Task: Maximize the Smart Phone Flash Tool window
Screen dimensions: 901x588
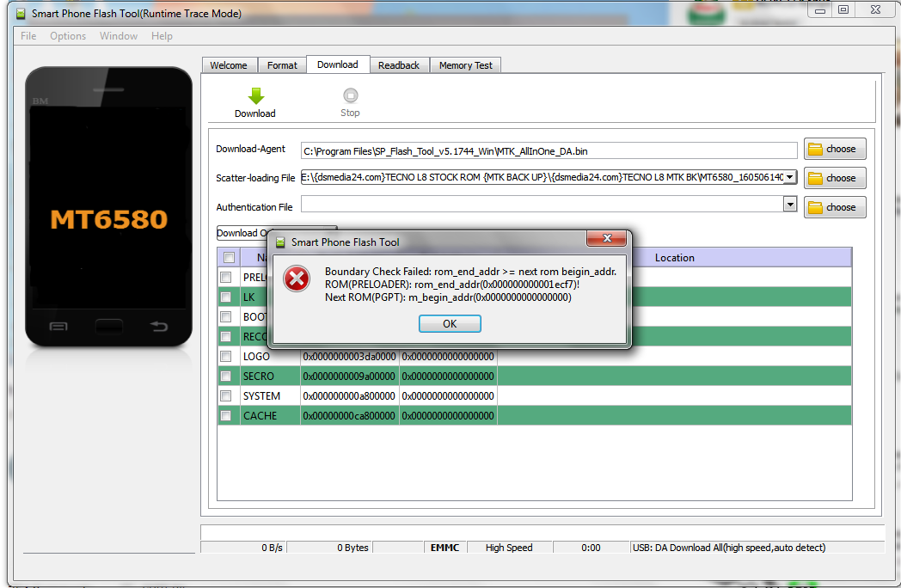Action: pos(843,9)
